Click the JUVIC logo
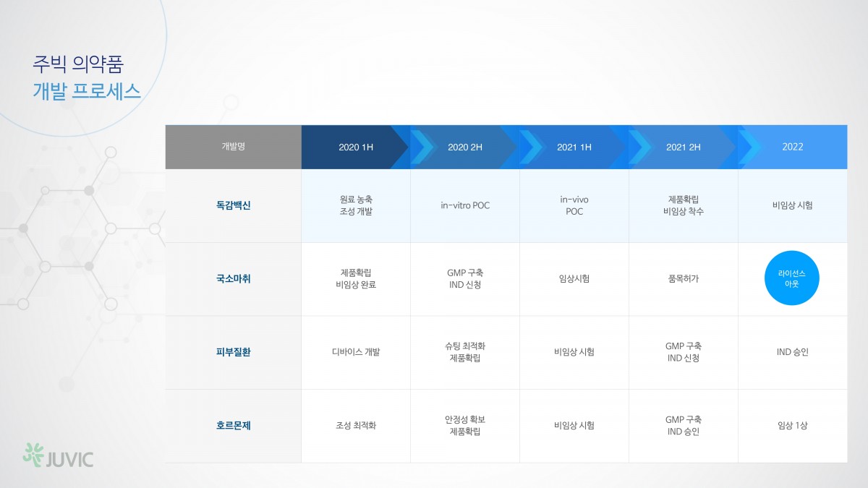This screenshot has width=868, height=488. (x=58, y=455)
